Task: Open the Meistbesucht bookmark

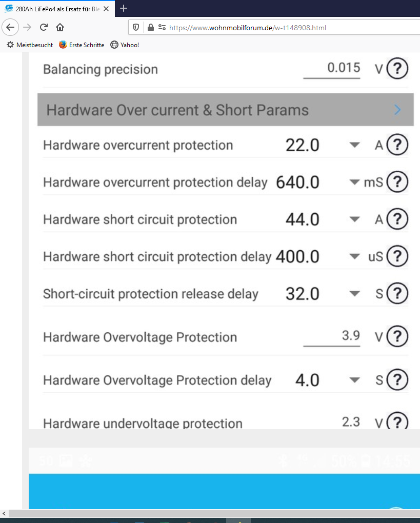Action: pos(30,45)
